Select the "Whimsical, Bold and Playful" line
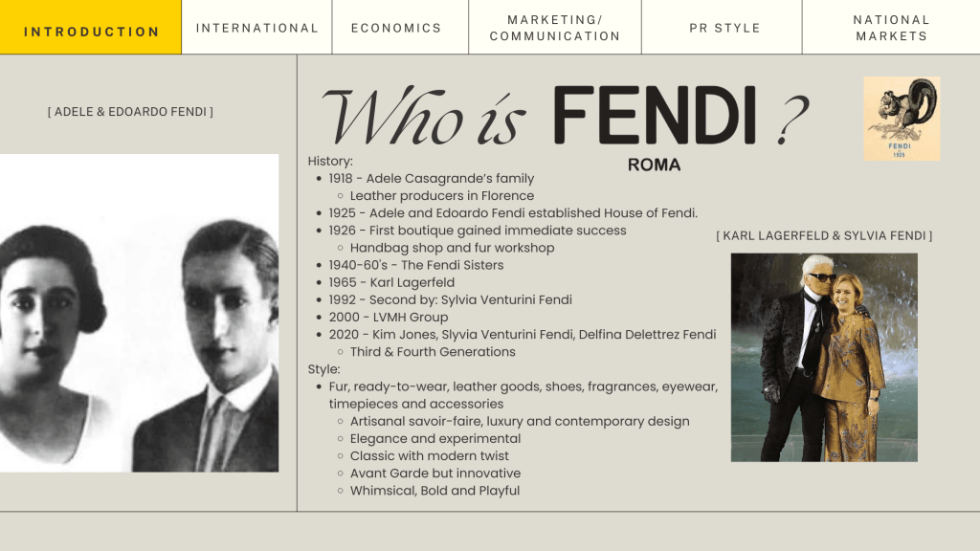 tap(434, 491)
